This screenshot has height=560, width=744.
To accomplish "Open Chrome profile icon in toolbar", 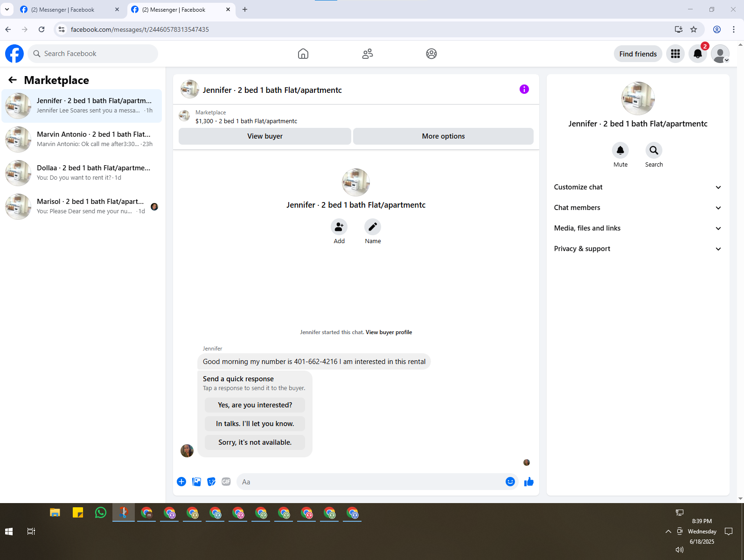I will 717,29.
